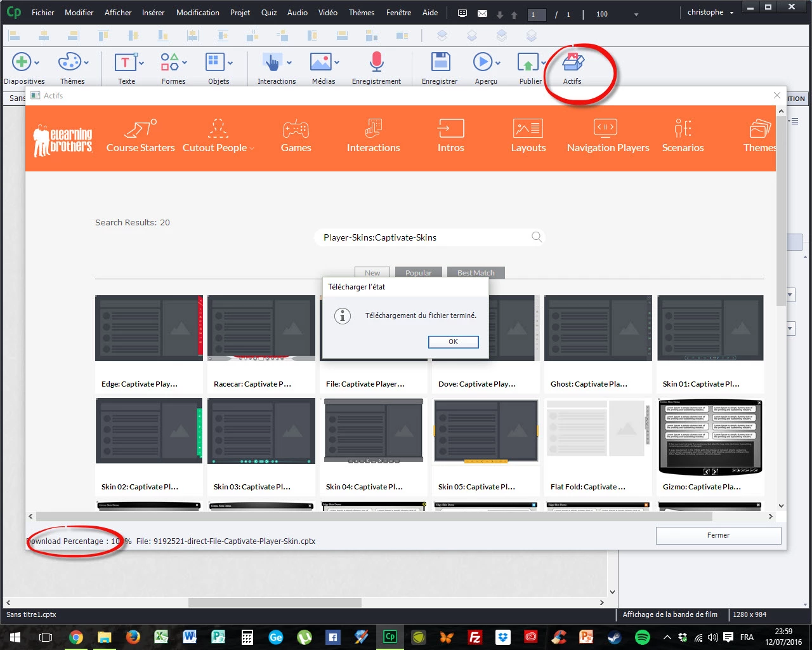Select the Best Match sort tab

[476, 272]
